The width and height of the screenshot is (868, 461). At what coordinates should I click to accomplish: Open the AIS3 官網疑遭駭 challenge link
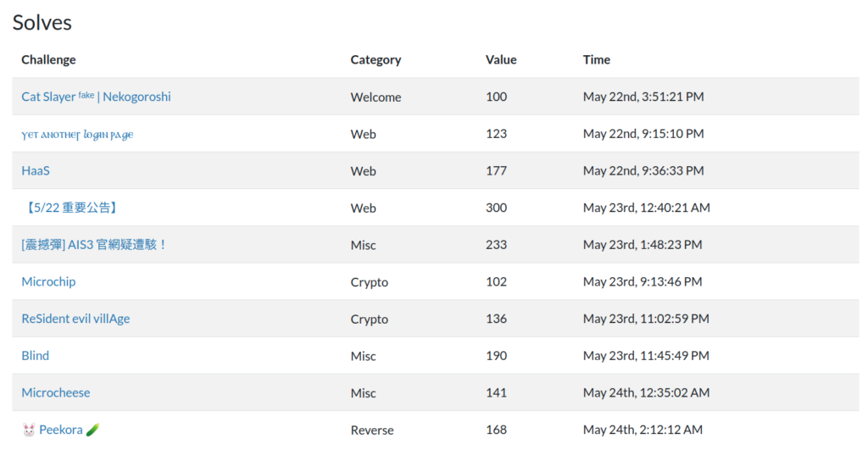[94, 245]
